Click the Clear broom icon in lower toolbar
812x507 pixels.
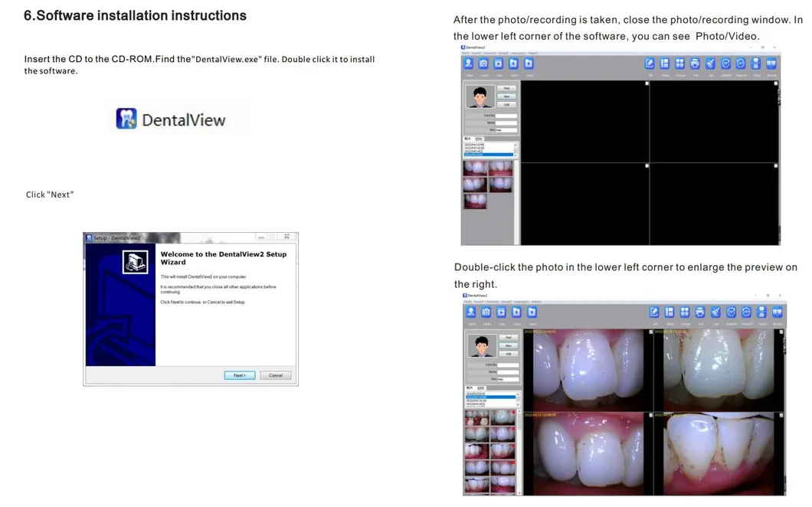pyautogui.click(x=715, y=312)
